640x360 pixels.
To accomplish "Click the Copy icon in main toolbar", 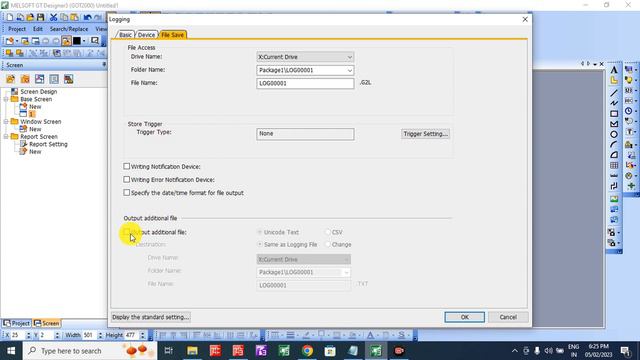I will point(64,17).
